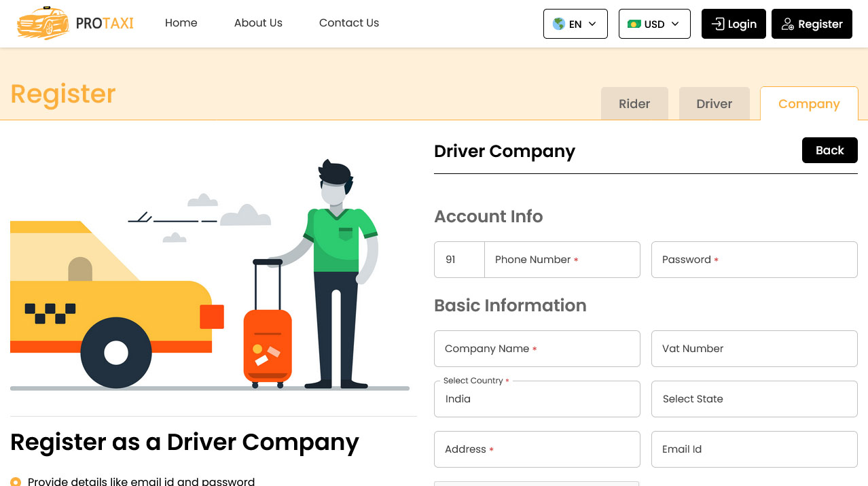
Task: Switch to the Driver tab
Action: tap(715, 104)
